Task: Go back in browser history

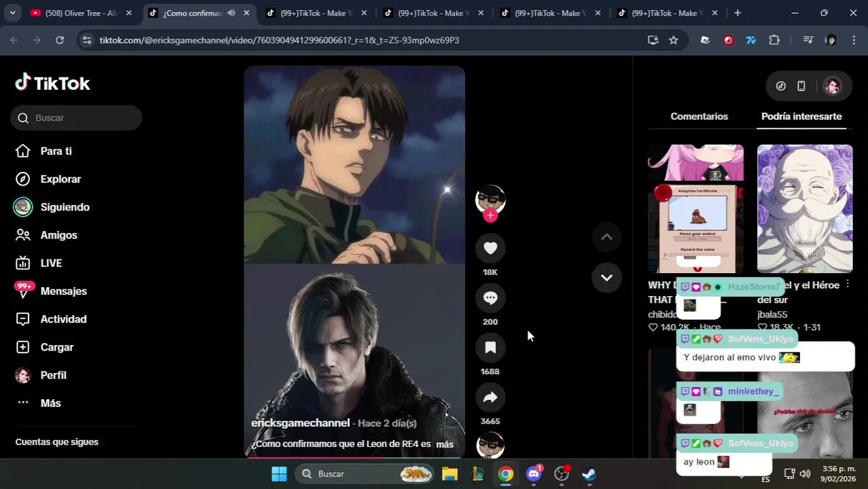Action: pos(14,40)
